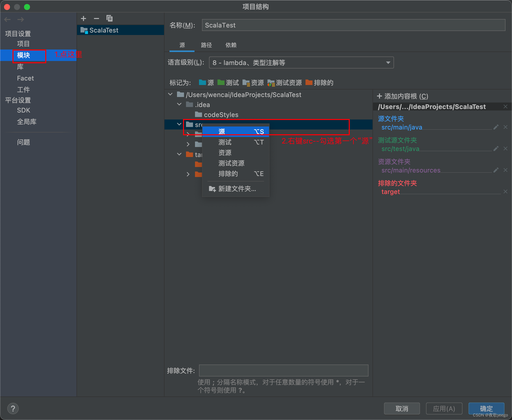This screenshot has width=512, height=420.
Task: Open 库 in the sidebar
Action: pyautogui.click(x=20, y=67)
